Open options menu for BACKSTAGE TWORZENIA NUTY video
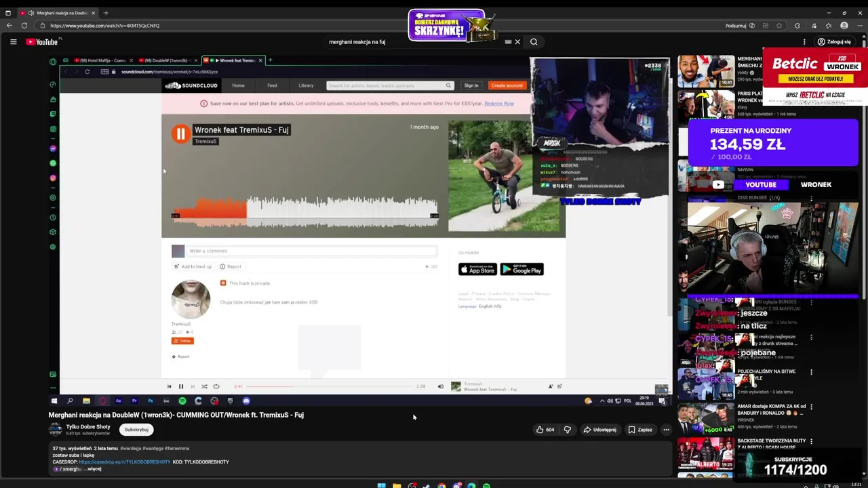 pos(812,441)
